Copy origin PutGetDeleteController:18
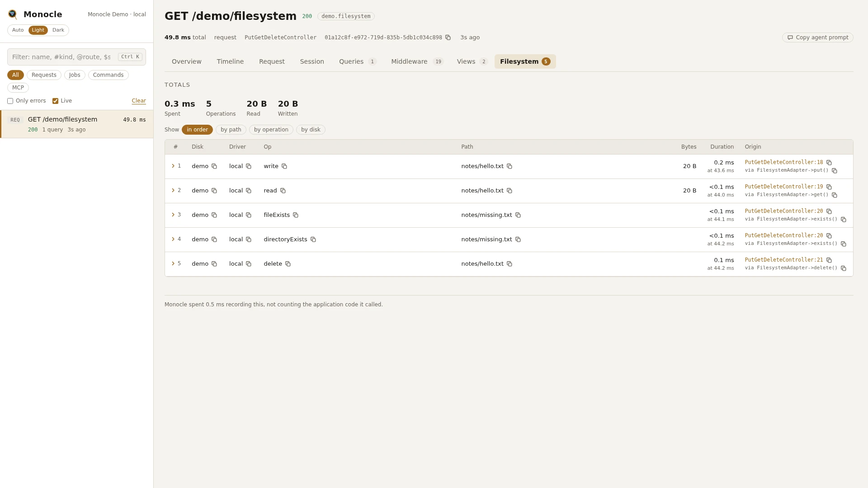Viewport: 868px width, 488px height. click(x=829, y=163)
